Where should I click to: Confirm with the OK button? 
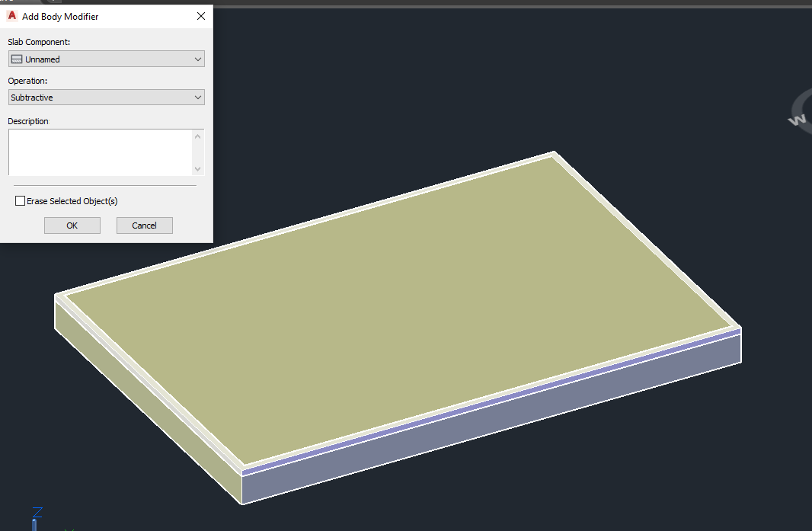point(72,225)
